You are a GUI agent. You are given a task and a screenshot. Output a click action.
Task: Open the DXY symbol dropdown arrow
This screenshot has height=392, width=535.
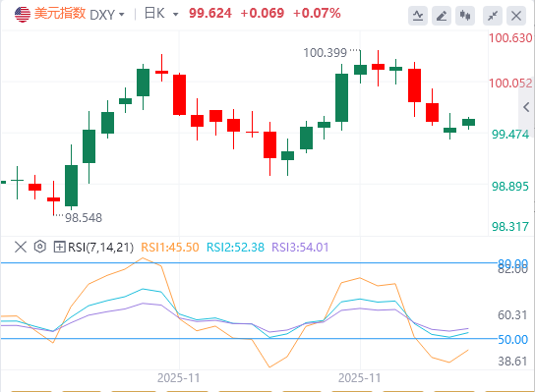tap(121, 15)
